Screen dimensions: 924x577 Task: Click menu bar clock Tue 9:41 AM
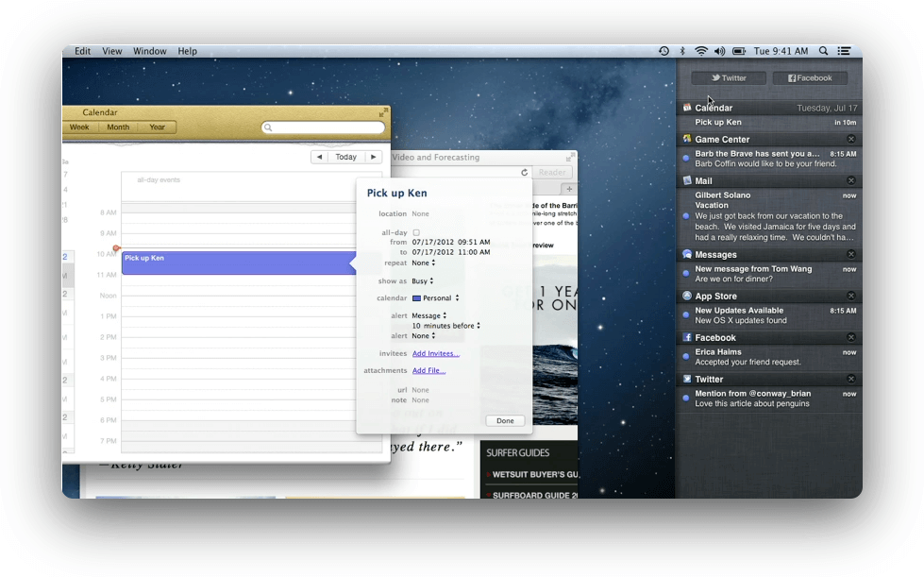781,51
